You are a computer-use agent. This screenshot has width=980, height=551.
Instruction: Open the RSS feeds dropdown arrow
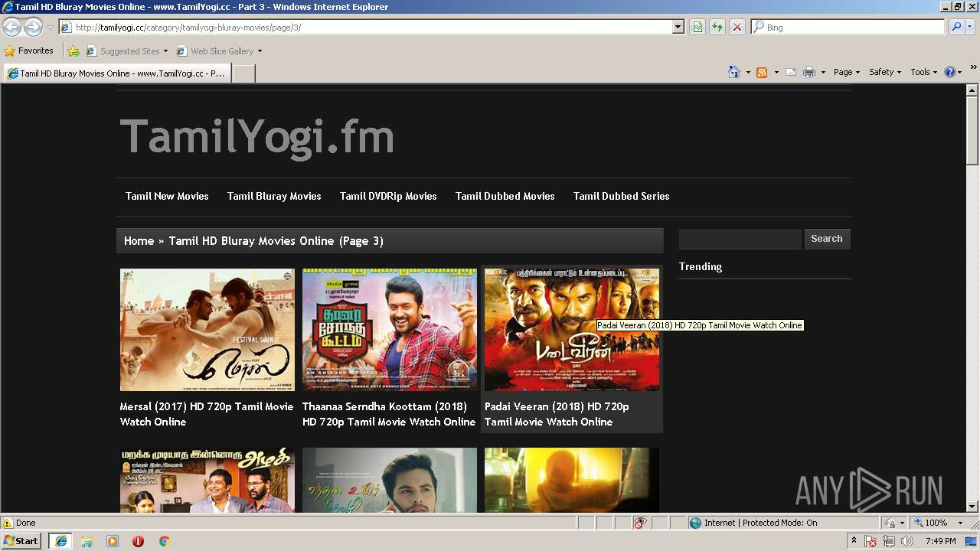776,72
